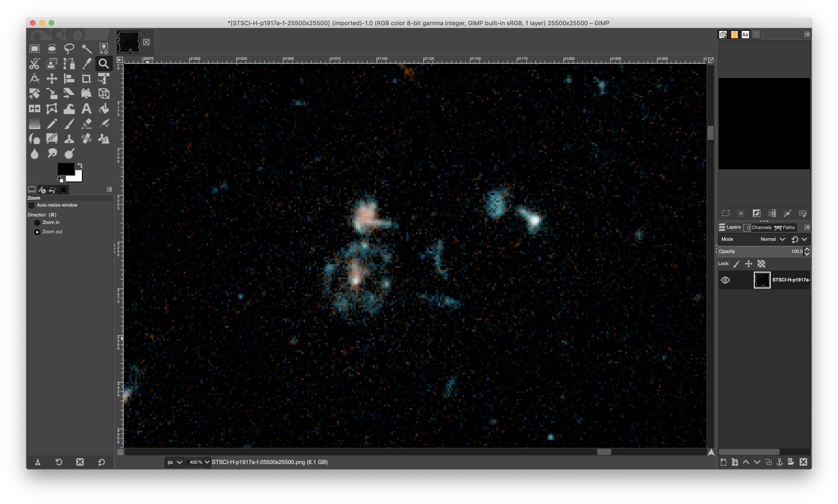Image resolution: width=838 pixels, height=504 pixels.
Task: Open the zoom percentage 400% dropdown
Action: (x=207, y=462)
